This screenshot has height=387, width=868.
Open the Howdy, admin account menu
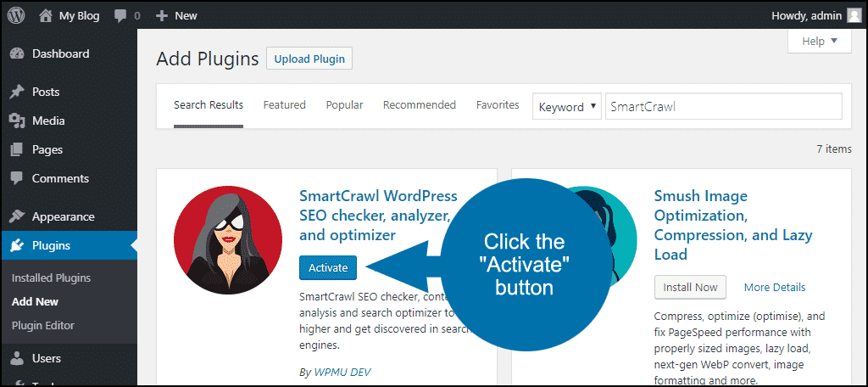coord(807,16)
